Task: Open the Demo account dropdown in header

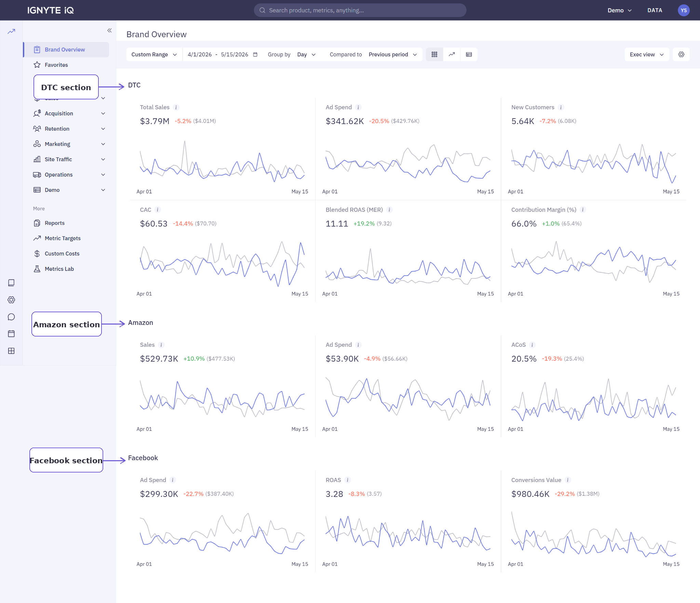Action: 619,10
